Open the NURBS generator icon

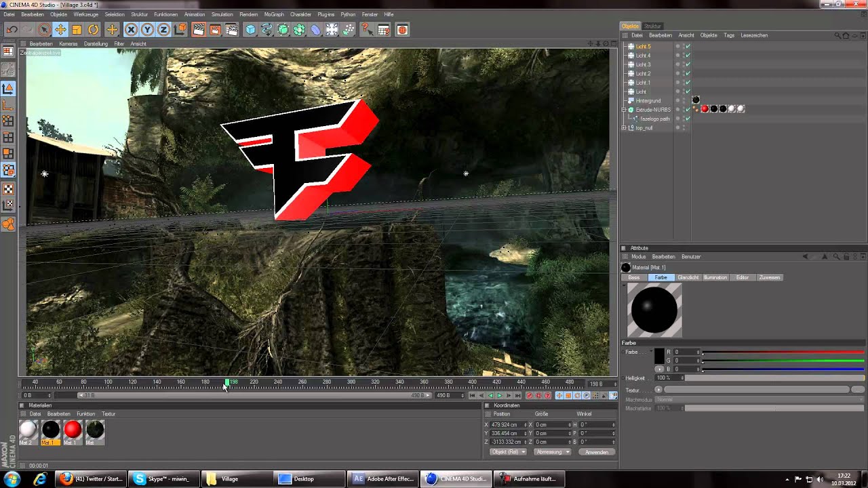coord(283,30)
